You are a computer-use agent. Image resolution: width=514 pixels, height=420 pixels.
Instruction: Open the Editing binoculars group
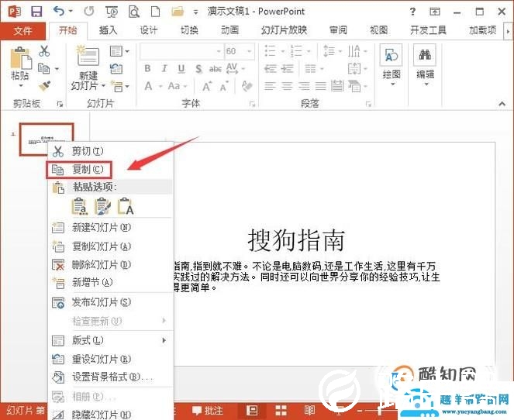pos(425,66)
